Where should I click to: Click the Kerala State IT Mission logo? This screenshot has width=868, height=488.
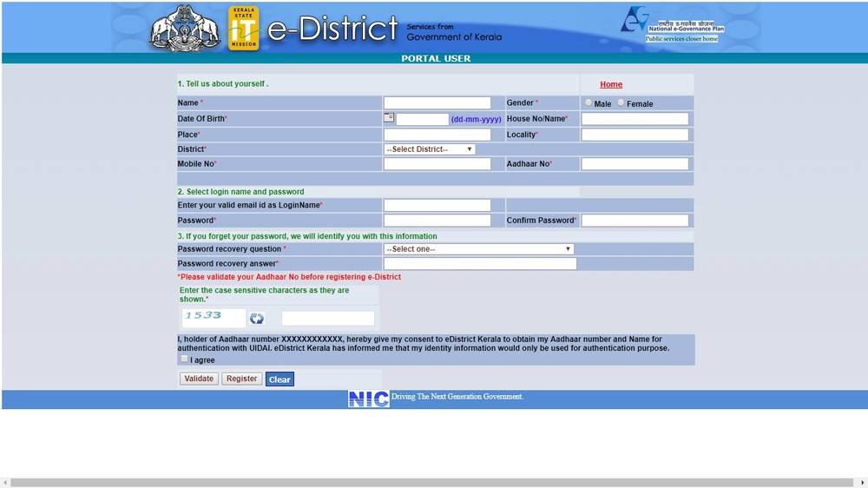(x=243, y=29)
